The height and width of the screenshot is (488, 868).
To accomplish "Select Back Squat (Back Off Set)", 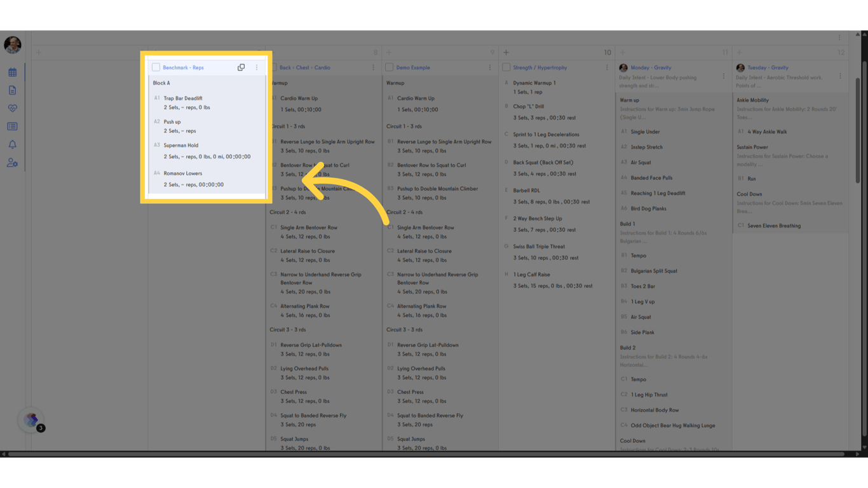I will 543,163.
